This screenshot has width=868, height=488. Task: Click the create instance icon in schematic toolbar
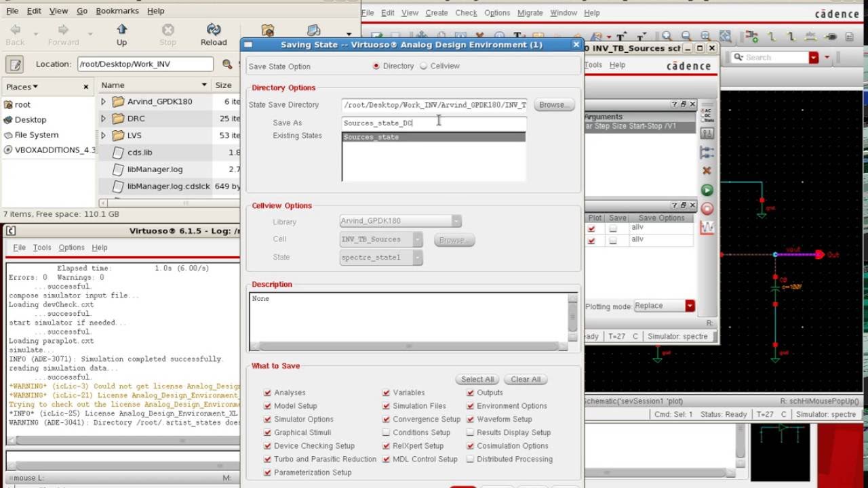pyautogui.click(x=751, y=37)
